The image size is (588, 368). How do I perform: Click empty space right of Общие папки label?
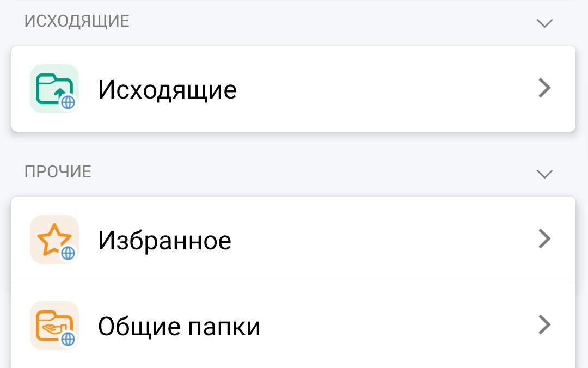[392, 326]
